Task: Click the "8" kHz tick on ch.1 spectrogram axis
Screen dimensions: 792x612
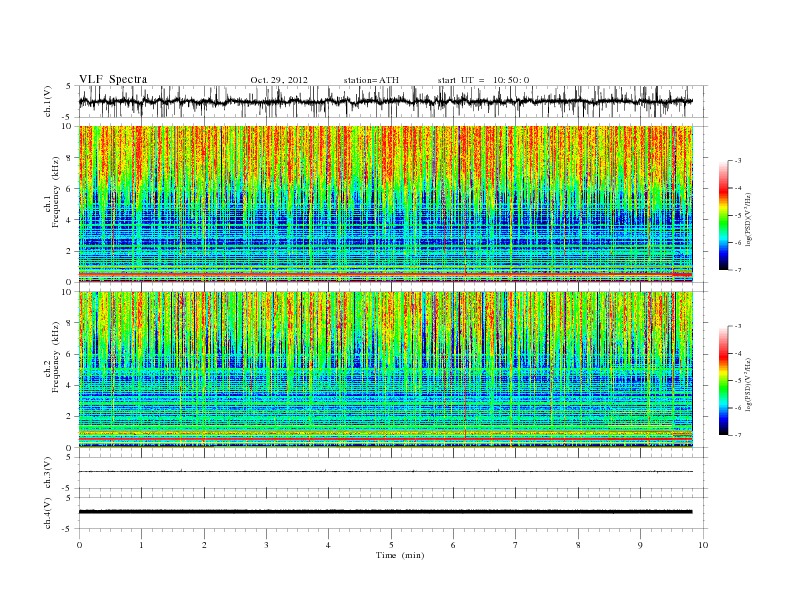Action: pos(70,158)
